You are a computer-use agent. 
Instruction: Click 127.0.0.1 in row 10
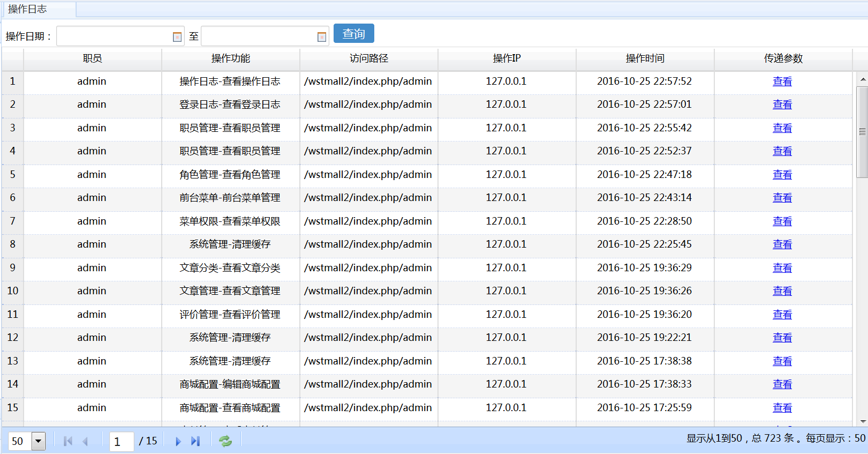506,291
